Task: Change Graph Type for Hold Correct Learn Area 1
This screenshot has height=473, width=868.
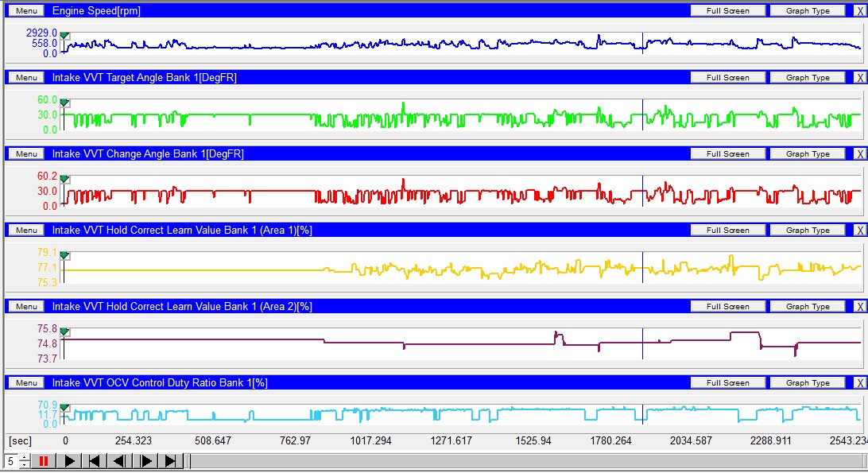Action: coord(808,230)
